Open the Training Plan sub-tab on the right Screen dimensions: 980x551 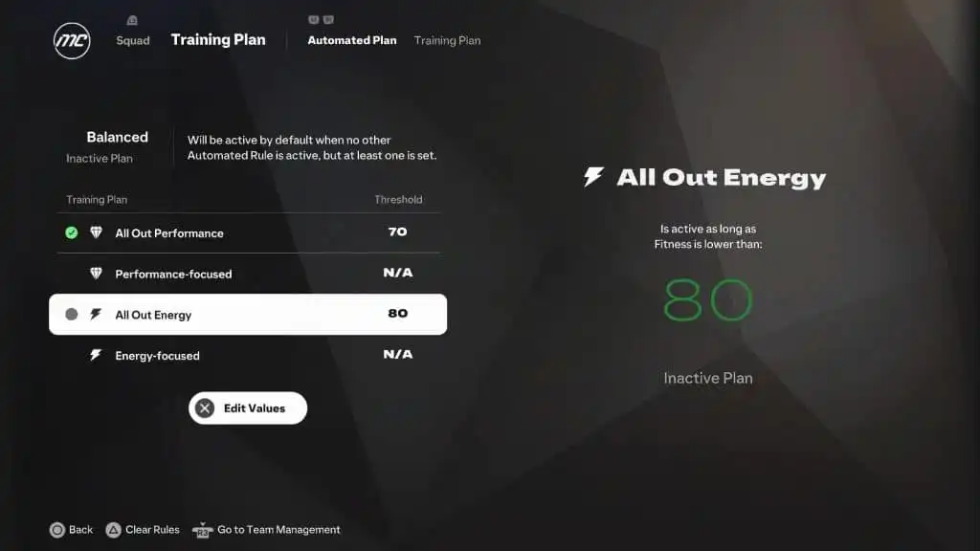[x=448, y=40]
